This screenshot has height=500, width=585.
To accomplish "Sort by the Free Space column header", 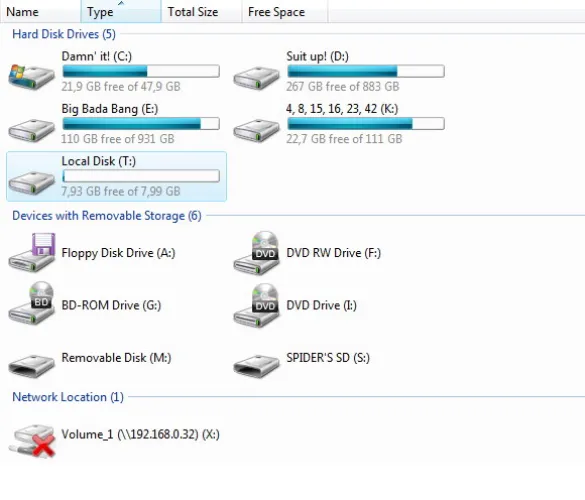I will tap(285, 12).
